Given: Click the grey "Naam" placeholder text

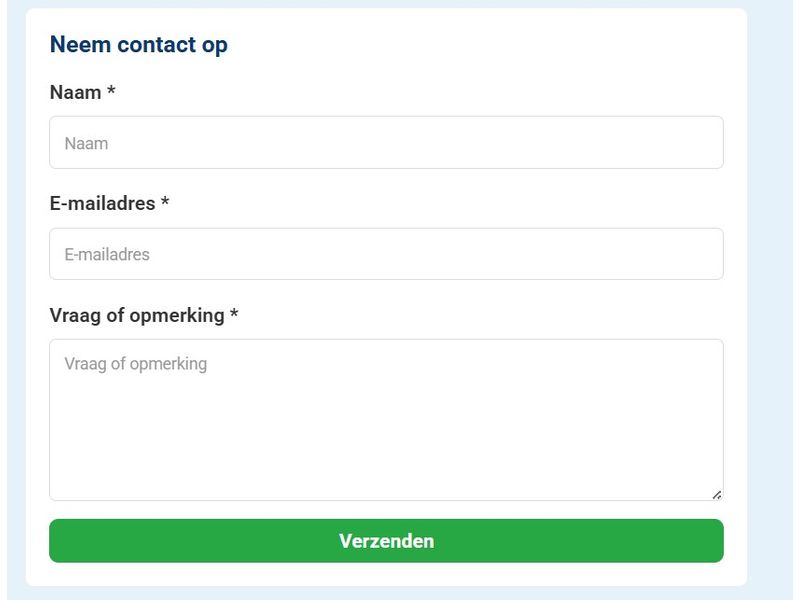Looking at the screenshot, I should (86, 144).
